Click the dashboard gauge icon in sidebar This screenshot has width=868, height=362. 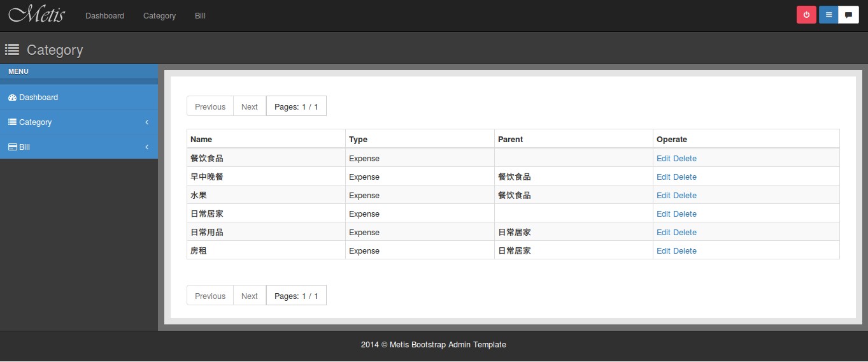pyautogui.click(x=12, y=98)
